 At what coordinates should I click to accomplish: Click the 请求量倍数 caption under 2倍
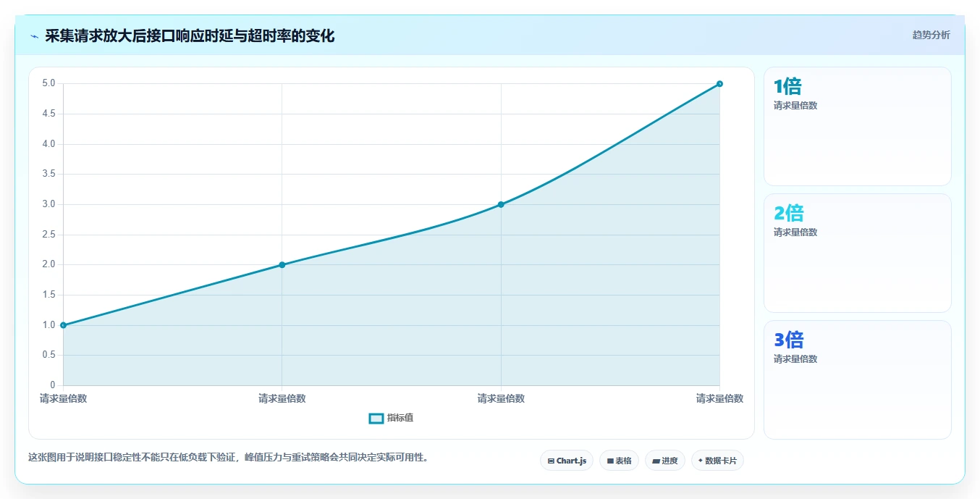[795, 232]
